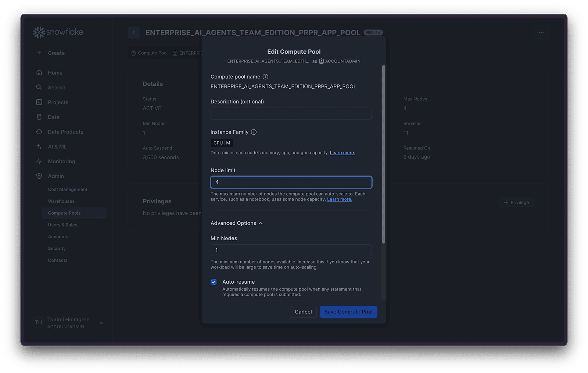Click the Node limit input field
Image resolution: width=588 pixels, height=373 pixels.
(291, 182)
